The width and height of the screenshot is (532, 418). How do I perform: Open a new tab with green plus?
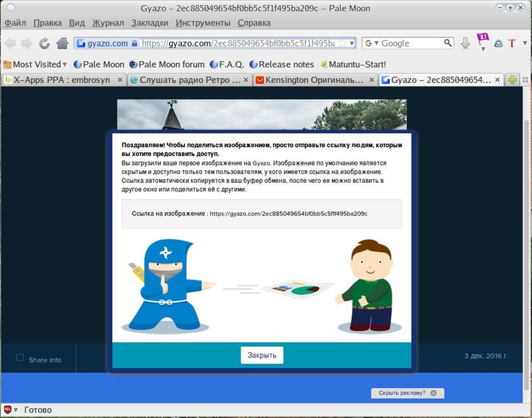513,80
